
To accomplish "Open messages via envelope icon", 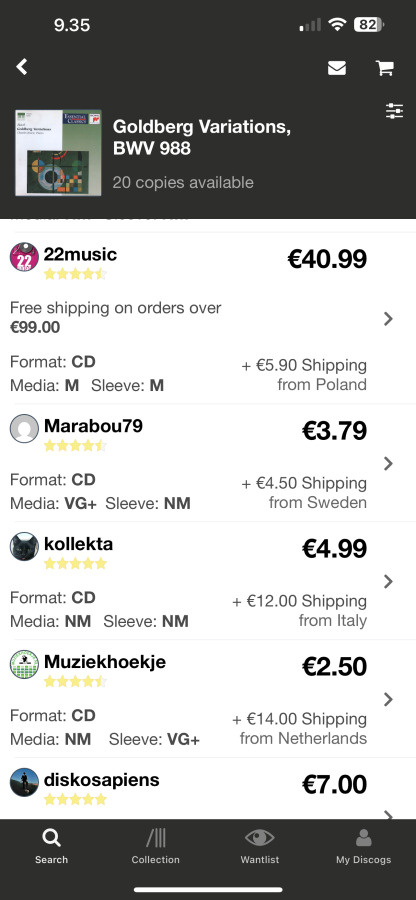I will [337, 68].
